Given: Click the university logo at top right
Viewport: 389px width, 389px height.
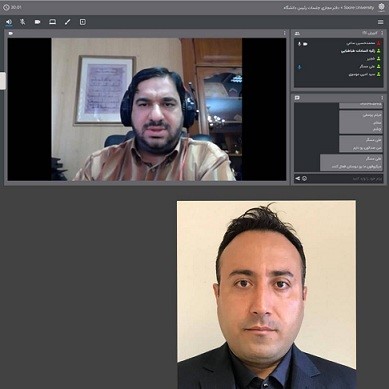Looking at the screenshot, I should pyautogui.click(x=381, y=7).
